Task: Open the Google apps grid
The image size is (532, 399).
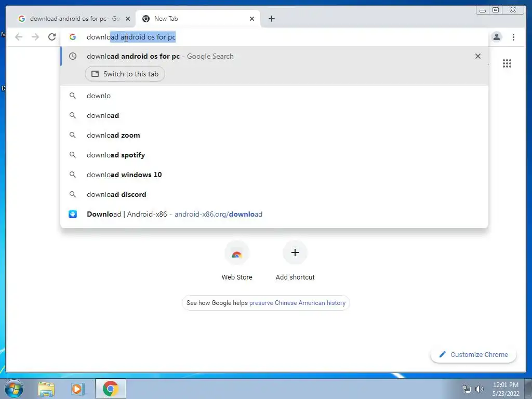Action: coord(507,63)
